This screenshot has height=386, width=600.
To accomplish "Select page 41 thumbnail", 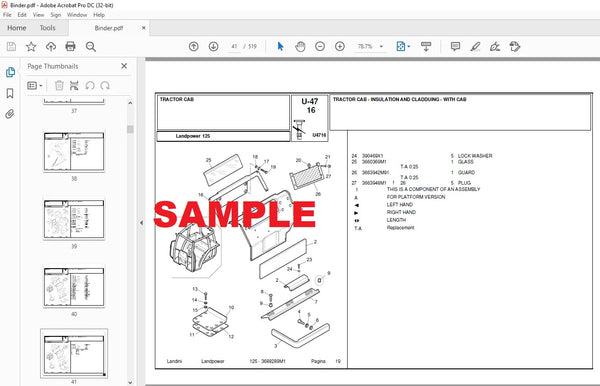I will (74, 353).
